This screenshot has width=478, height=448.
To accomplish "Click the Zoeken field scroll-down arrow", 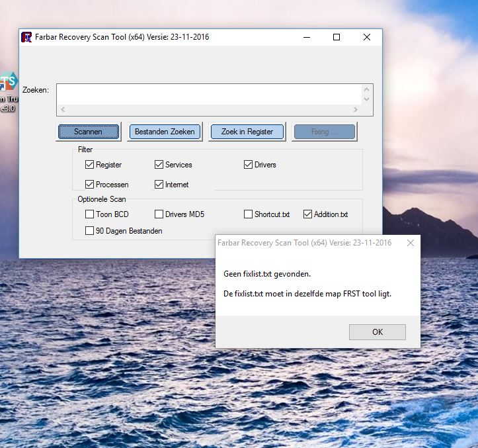I will click(x=367, y=99).
